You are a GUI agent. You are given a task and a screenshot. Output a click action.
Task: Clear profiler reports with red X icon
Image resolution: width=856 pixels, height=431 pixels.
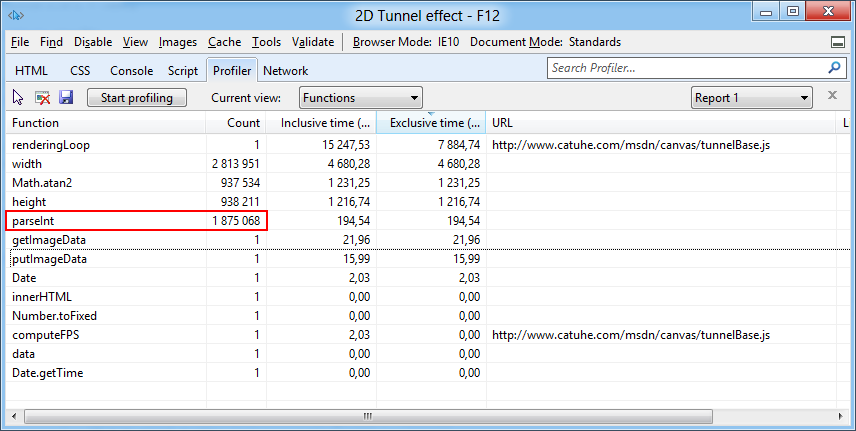point(42,98)
